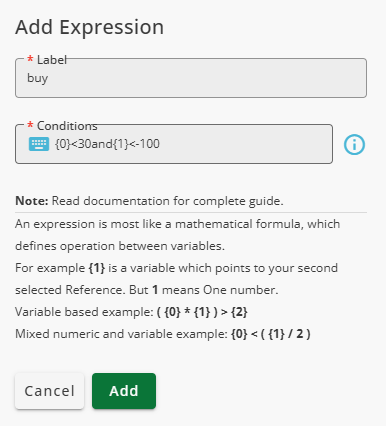Screen dimensions: 386x426
Task: Select the 'Conditions' field caption
Action: pyautogui.click(x=67, y=126)
